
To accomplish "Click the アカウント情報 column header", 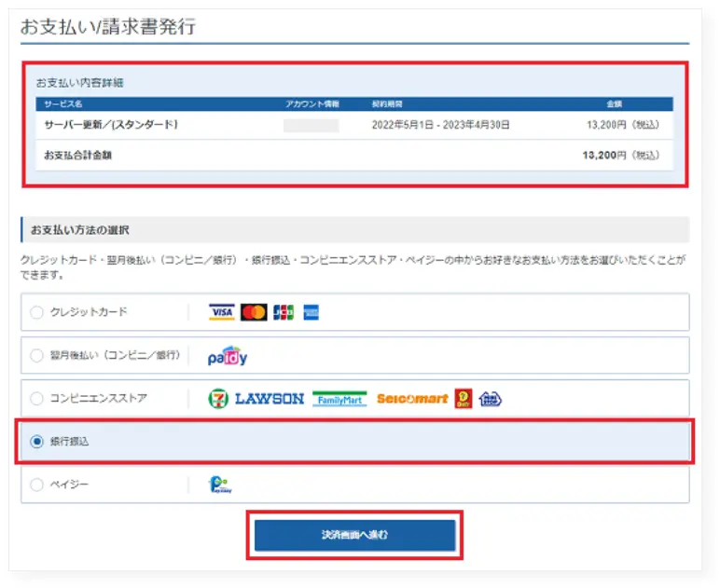I will pyautogui.click(x=312, y=104).
